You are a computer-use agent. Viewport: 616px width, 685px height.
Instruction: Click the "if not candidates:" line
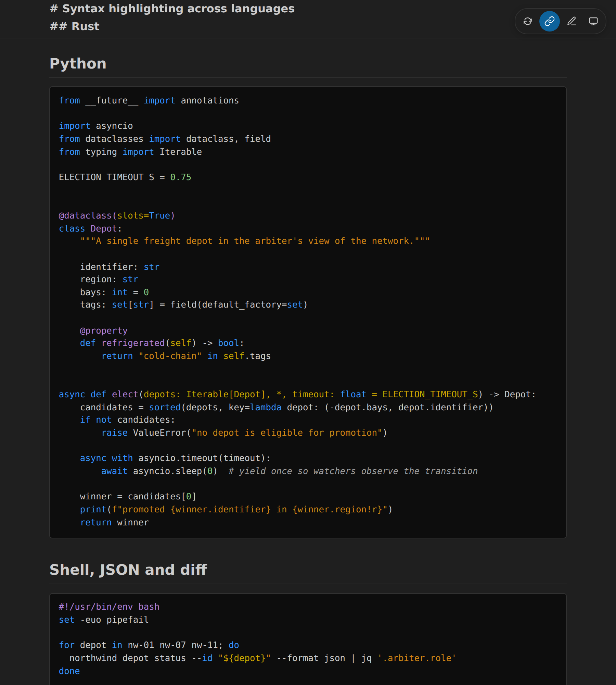point(128,420)
